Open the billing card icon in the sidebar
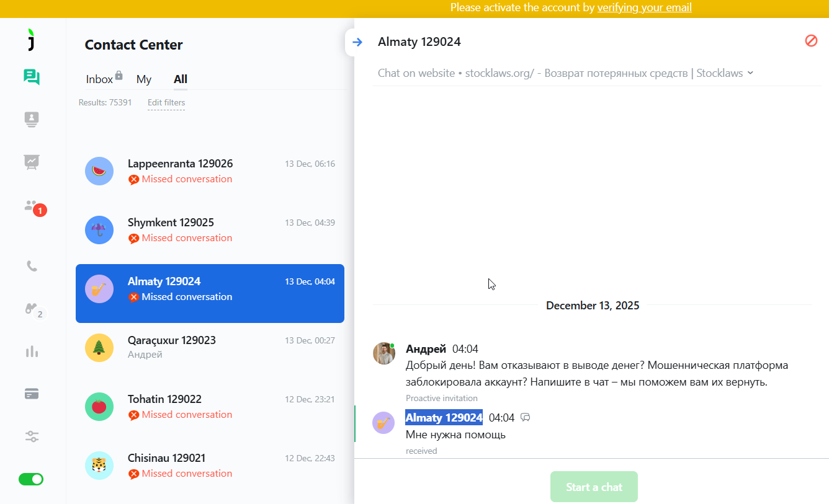 [x=32, y=394]
